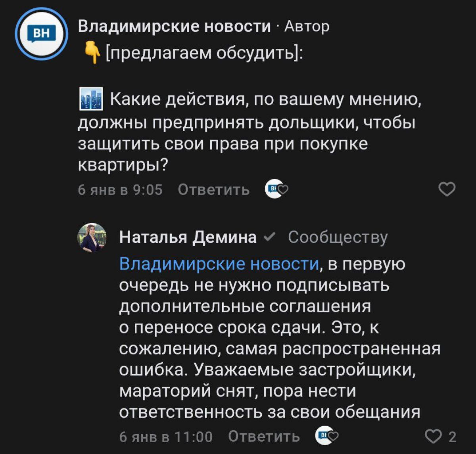Click the Сообществу reply label

tap(338, 237)
